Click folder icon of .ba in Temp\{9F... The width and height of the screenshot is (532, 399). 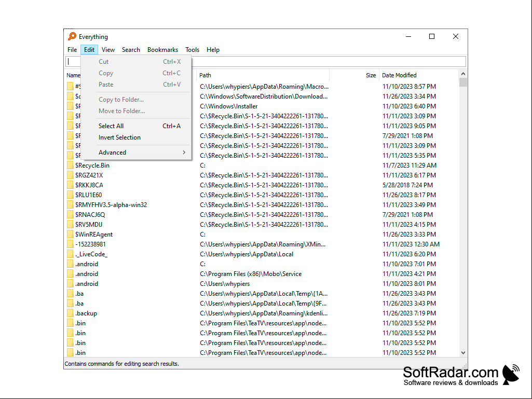click(x=70, y=304)
